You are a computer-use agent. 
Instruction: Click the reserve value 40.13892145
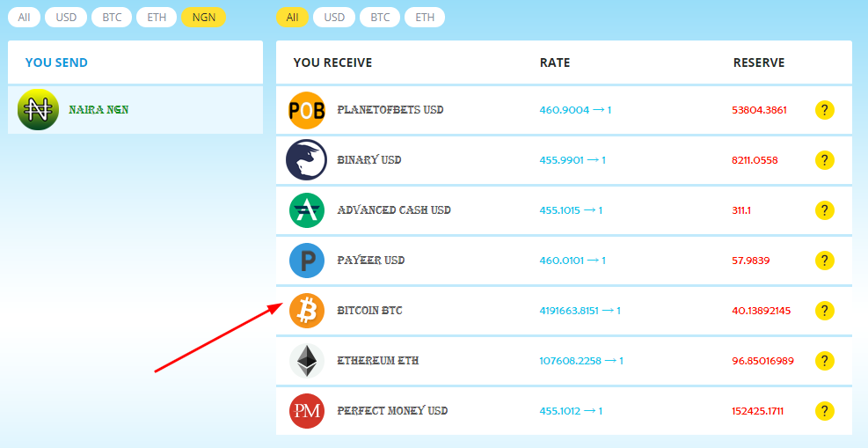(762, 311)
